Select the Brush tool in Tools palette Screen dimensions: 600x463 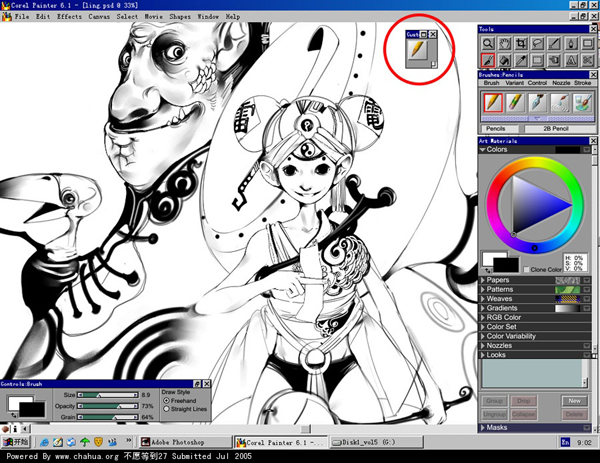tap(488, 60)
